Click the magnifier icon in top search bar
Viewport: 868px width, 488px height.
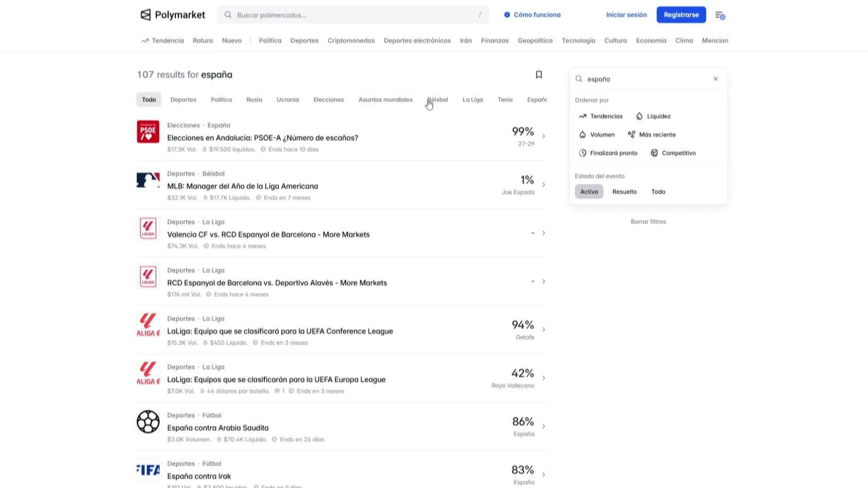(228, 15)
